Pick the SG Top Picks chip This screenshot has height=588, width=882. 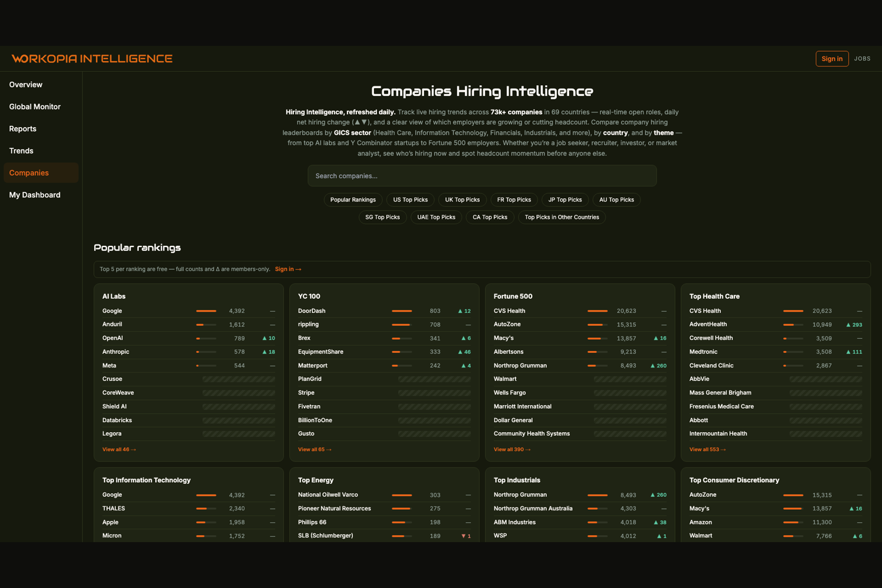point(382,218)
